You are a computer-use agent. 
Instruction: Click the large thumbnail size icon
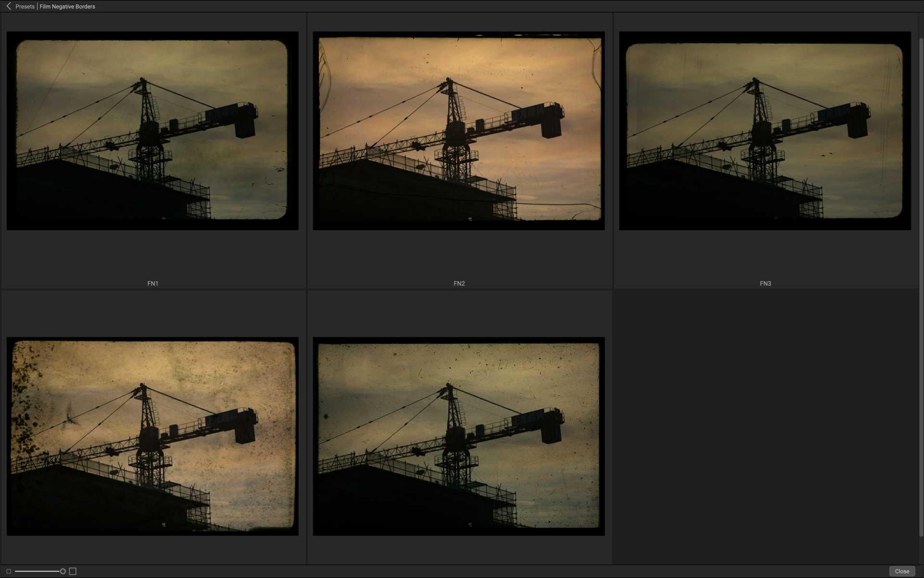72,571
